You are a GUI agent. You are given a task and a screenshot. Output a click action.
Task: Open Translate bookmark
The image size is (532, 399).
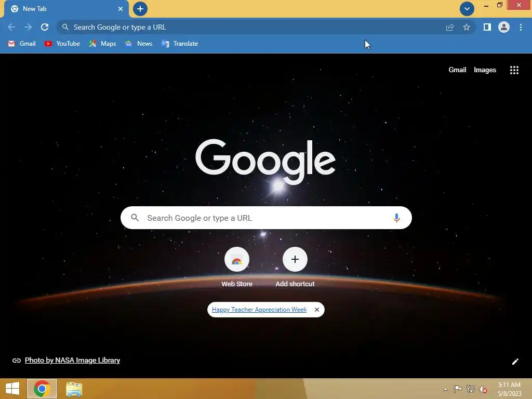tap(180, 44)
